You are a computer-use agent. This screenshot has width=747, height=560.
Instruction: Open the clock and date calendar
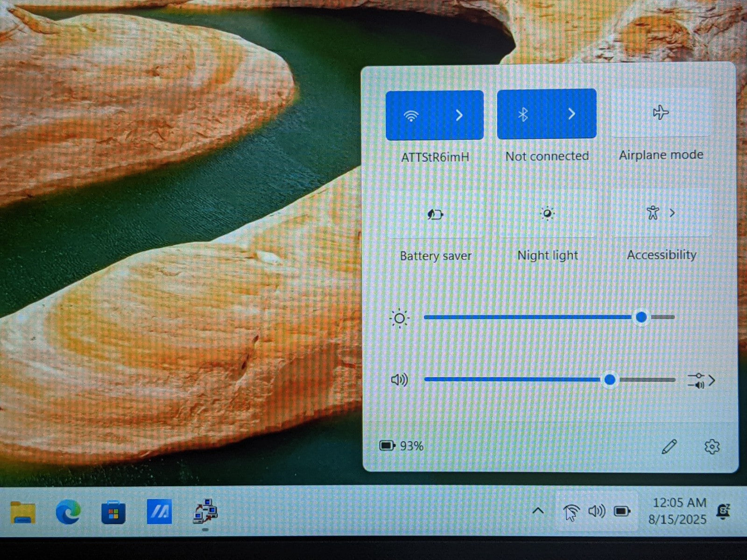678,511
